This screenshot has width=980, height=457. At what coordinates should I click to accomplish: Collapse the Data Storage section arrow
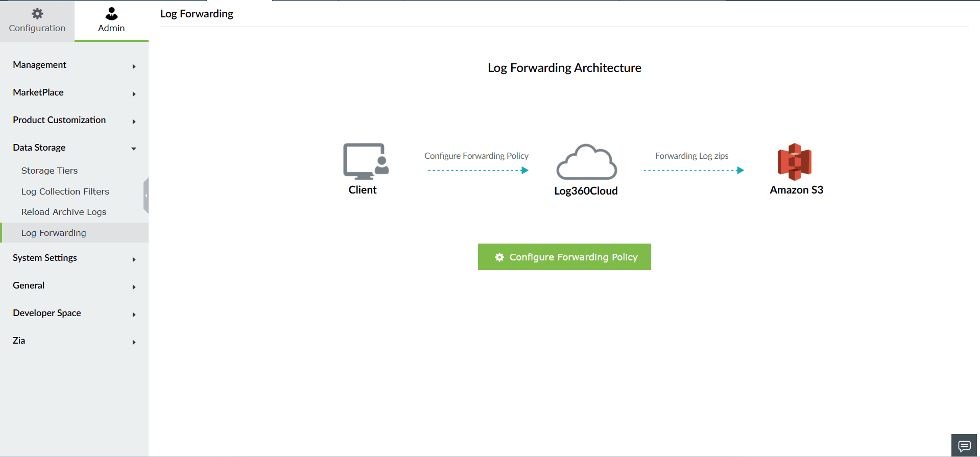click(x=134, y=149)
